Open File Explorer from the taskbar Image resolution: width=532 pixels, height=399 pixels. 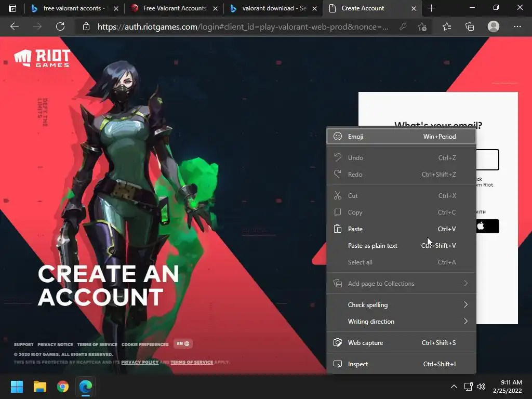point(39,387)
